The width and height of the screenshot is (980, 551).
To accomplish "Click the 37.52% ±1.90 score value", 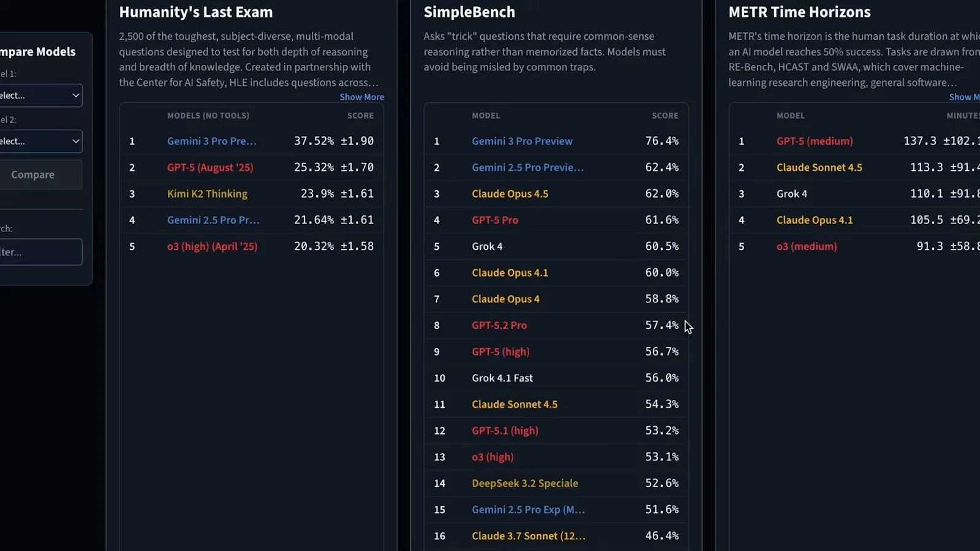I will point(334,141).
